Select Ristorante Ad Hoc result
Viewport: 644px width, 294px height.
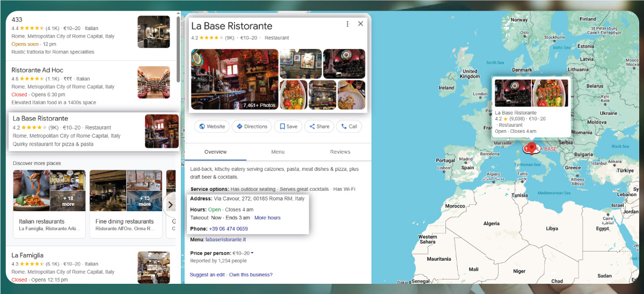point(91,86)
